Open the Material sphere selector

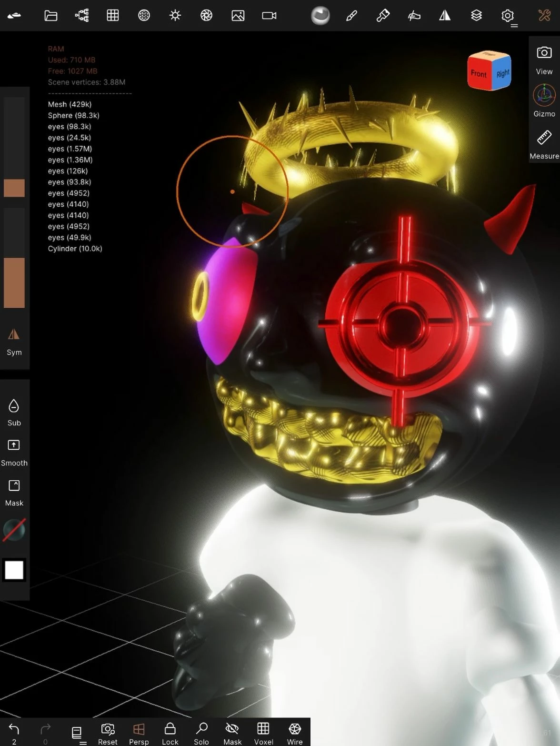click(x=320, y=16)
